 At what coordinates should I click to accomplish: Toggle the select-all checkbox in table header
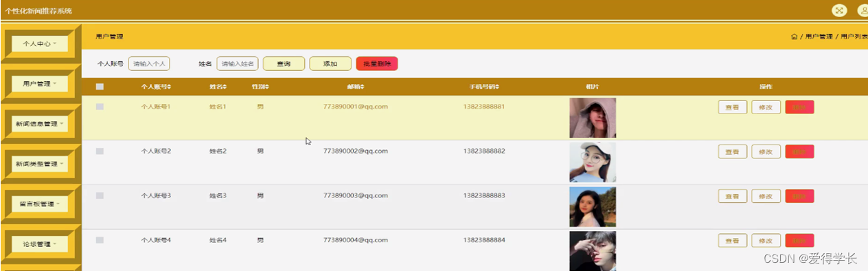(100, 87)
